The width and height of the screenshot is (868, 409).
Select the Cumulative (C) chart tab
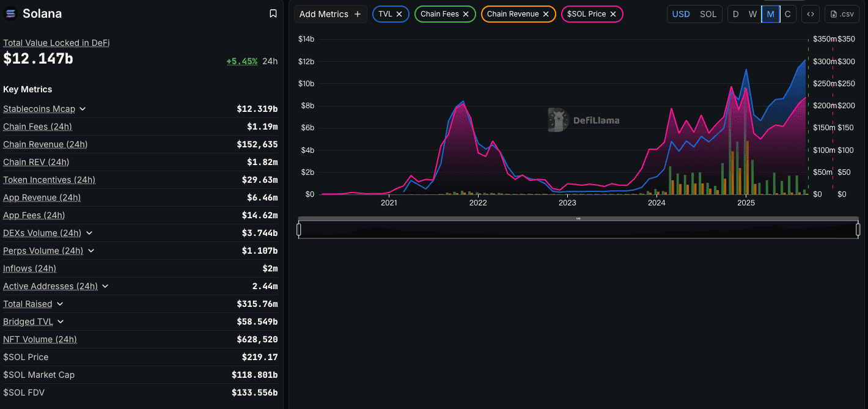788,14
